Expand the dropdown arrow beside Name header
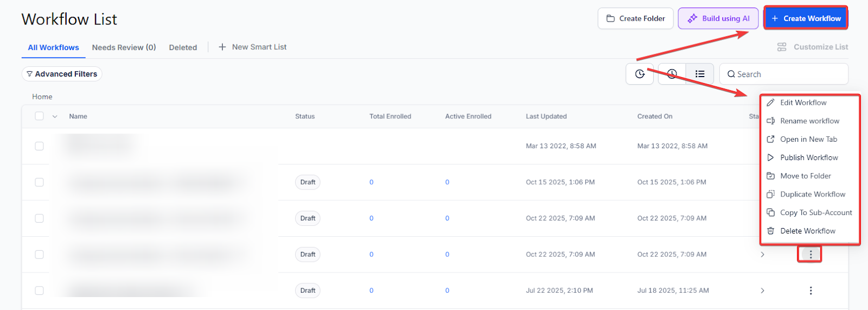The height and width of the screenshot is (310, 868). (x=55, y=117)
